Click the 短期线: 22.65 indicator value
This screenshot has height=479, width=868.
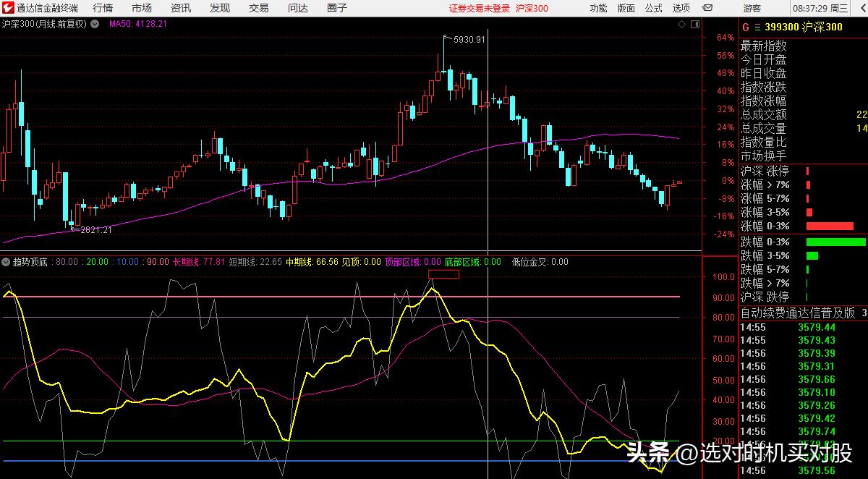click(x=255, y=262)
